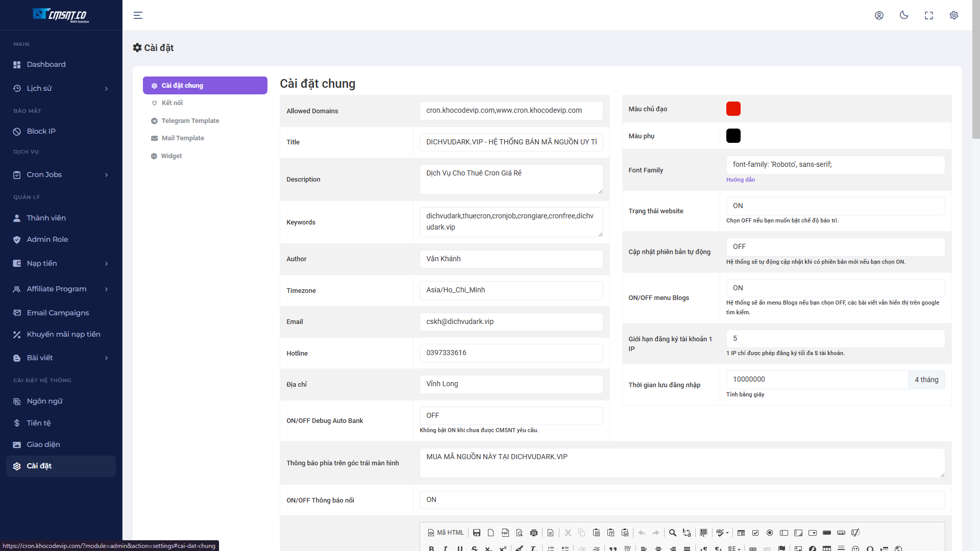Click the Mã HTML source button
This screenshot has height=551, width=980.
(x=446, y=533)
